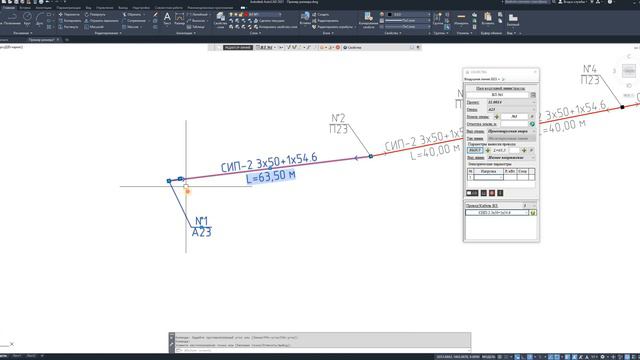Activate the Scale (Масштаб) tool
The image size is (640, 360).
94,27
